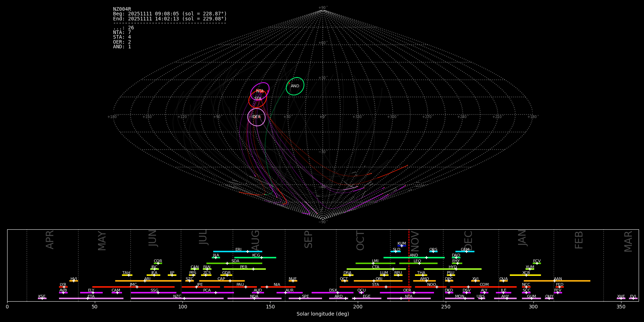
Task: Click the Solar longitude axis label
Action: [x=323, y=314]
